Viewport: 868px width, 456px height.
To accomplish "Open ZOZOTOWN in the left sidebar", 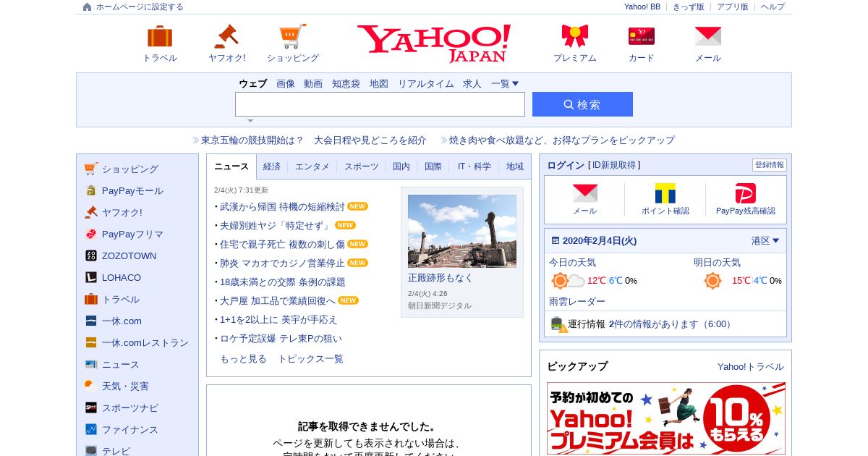I will (x=129, y=256).
